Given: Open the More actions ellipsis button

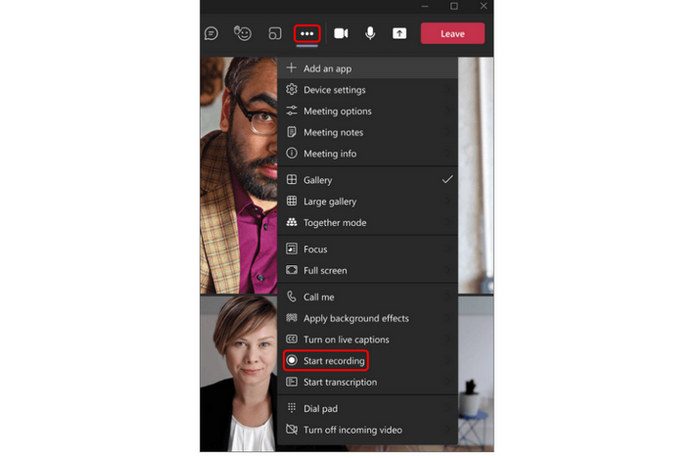Looking at the screenshot, I should [307, 33].
